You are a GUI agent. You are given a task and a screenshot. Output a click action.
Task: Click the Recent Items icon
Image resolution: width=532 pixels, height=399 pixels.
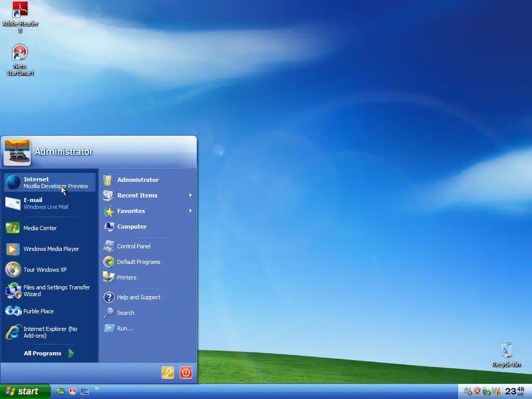(109, 195)
